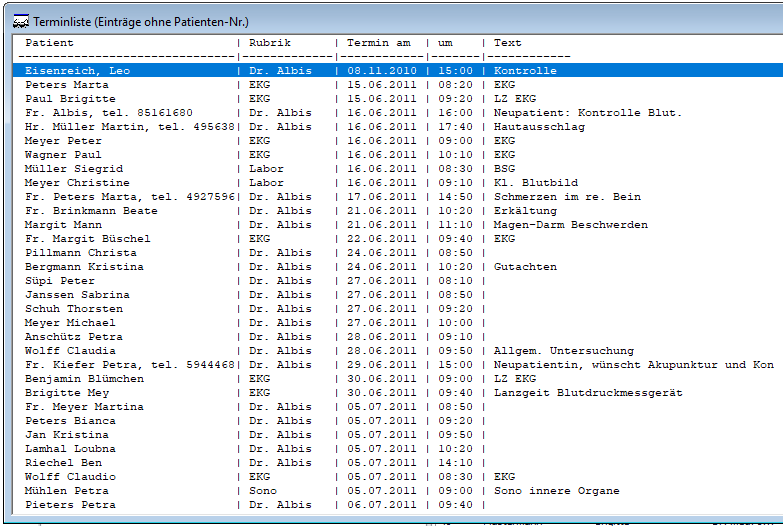Click the Terminliste window title icon

pos(20,22)
